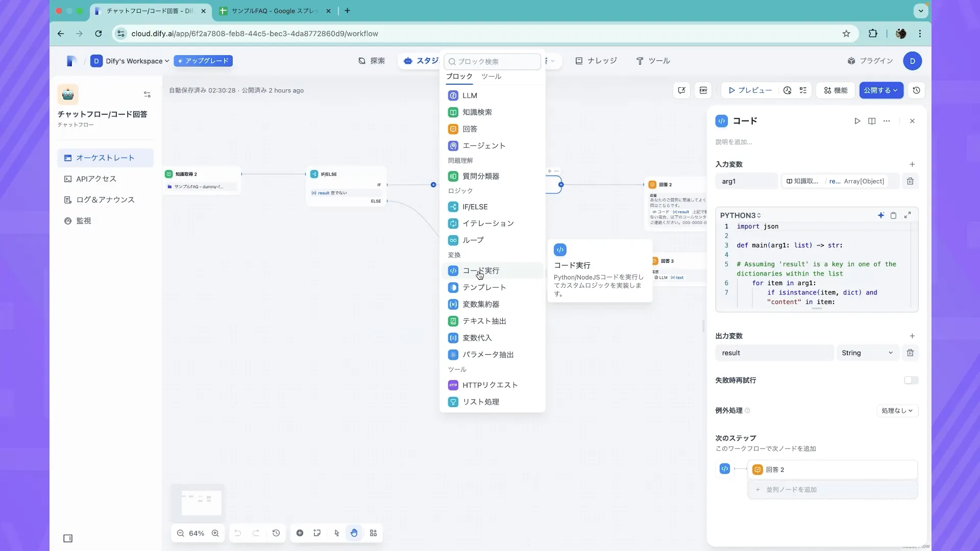Image resolution: width=980 pixels, height=551 pixels.
Task: Switch to the ツール tab in block search
Action: (x=491, y=77)
